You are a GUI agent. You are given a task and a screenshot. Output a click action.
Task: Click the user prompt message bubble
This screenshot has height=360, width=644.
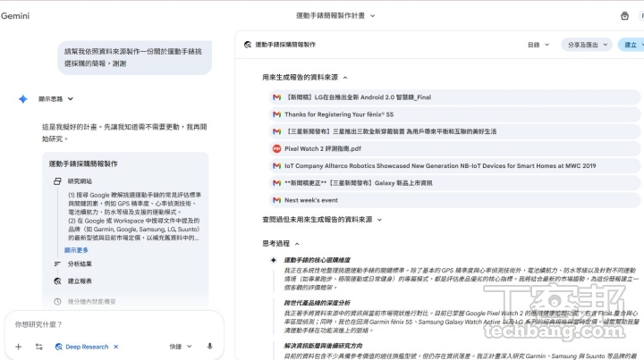[135, 58]
